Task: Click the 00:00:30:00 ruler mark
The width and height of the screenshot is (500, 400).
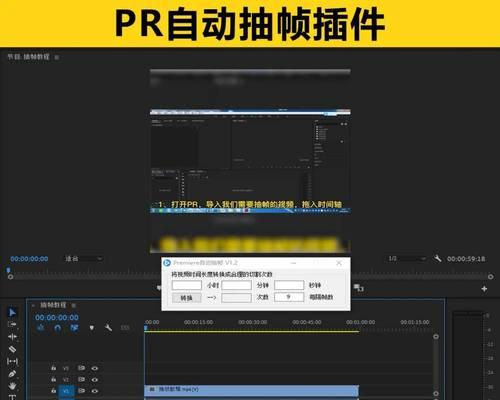Action: click(x=253, y=322)
